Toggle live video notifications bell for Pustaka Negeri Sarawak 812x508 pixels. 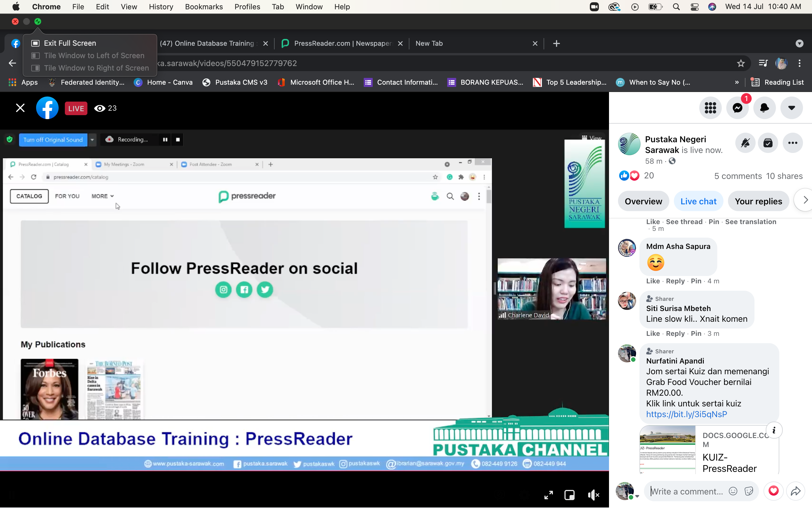pos(745,143)
